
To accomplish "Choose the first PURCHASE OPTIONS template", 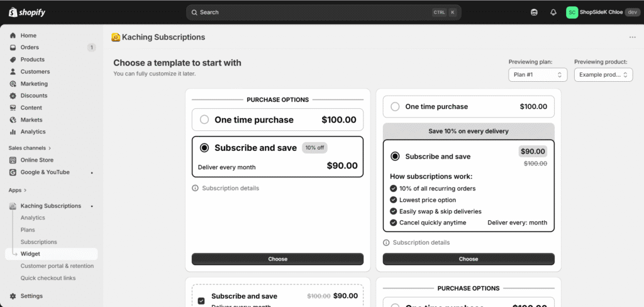I will [277, 259].
